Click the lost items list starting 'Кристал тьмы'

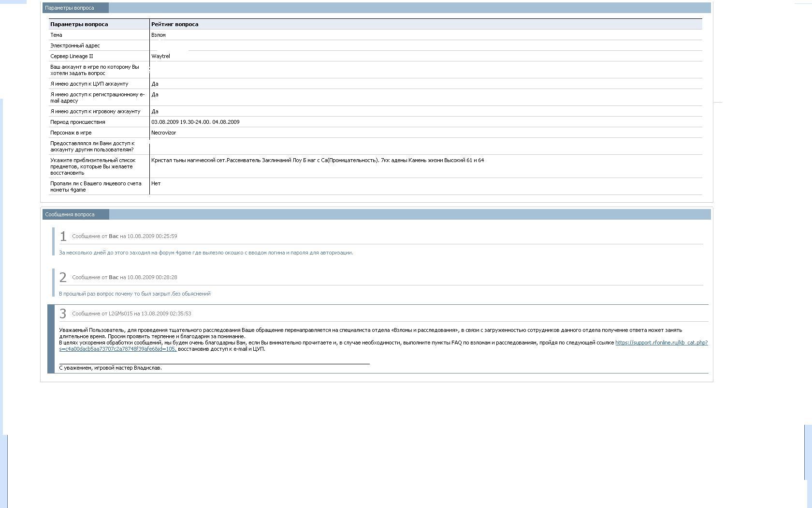[318, 160]
